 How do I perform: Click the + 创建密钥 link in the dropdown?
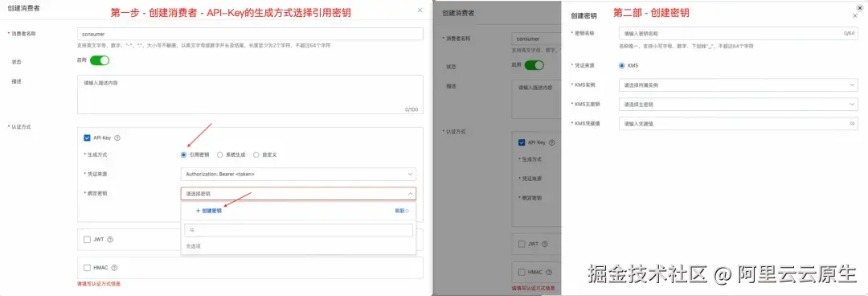[x=209, y=211]
